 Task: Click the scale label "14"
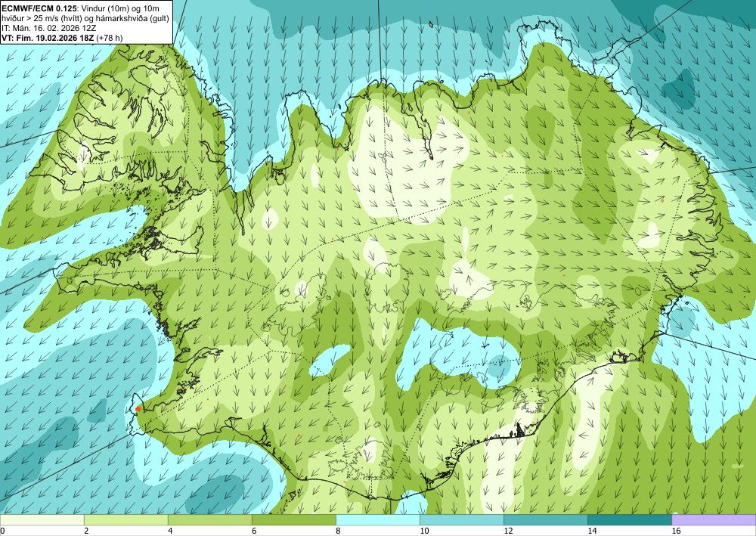coord(592,531)
